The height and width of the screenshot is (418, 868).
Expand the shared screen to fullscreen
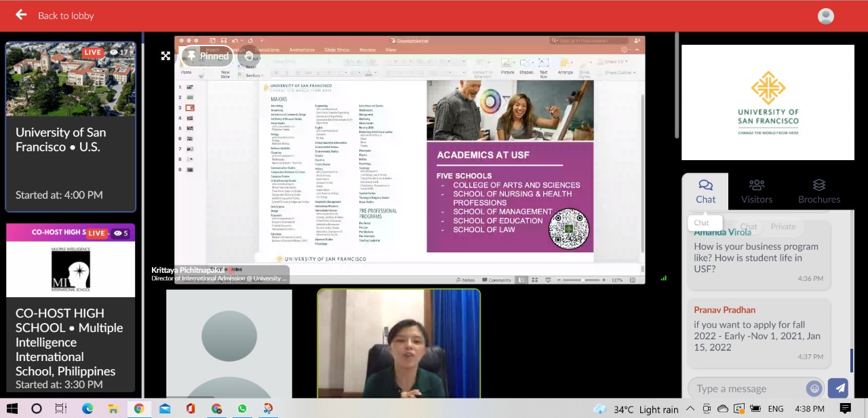tap(165, 56)
